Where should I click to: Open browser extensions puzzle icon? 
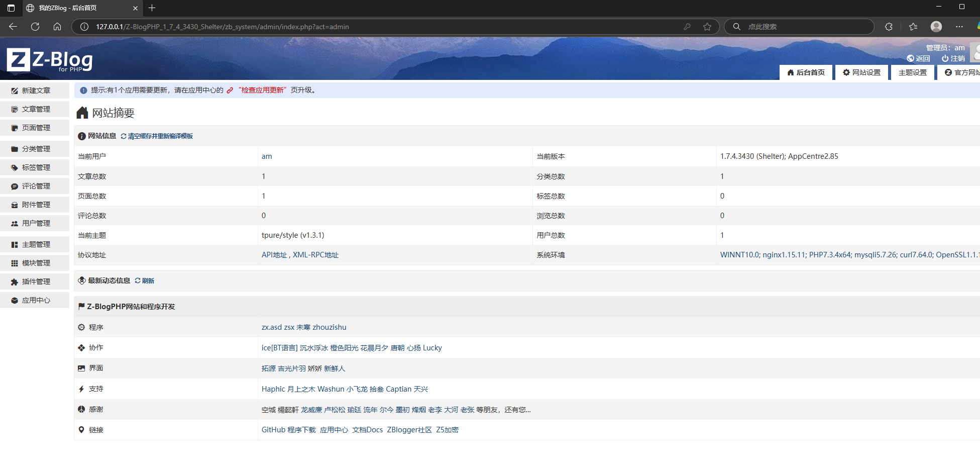pyautogui.click(x=889, y=27)
